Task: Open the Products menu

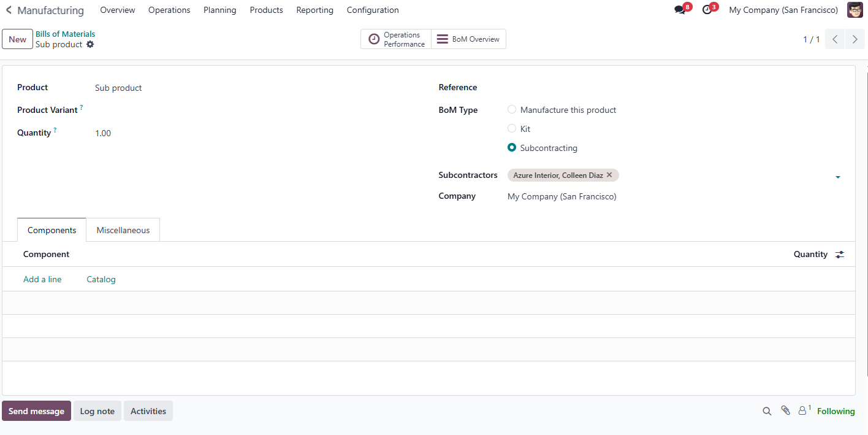Action: pyautogui.click(x=267, y=10)
